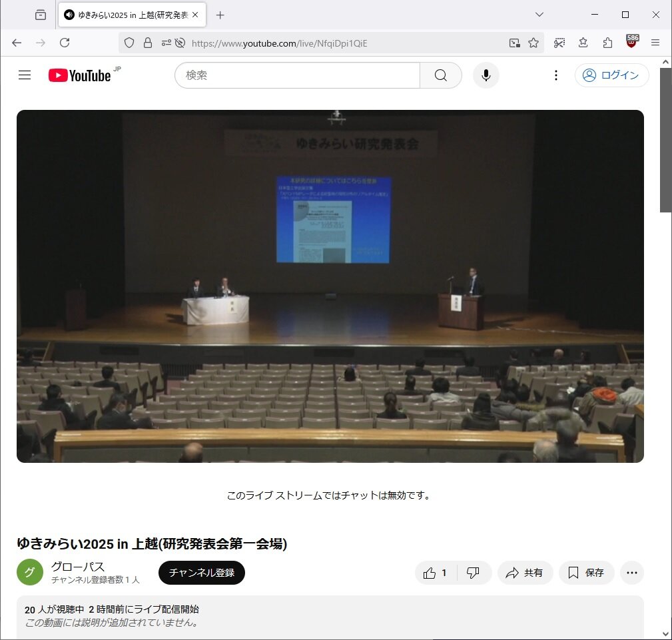Open more actions menu beside 保存
Viewport: 672px width, 640px height.
click(631, 573)
